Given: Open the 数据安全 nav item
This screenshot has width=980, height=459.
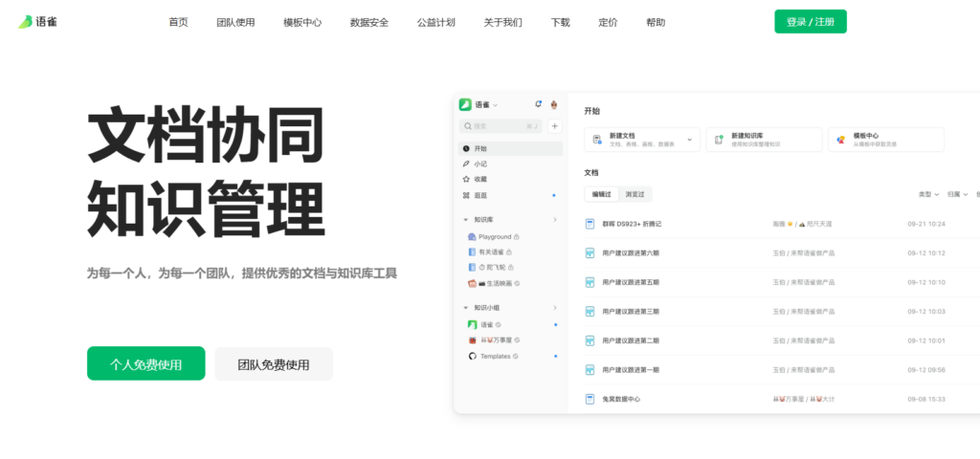Looking at the screenshot, I should 369,23.
